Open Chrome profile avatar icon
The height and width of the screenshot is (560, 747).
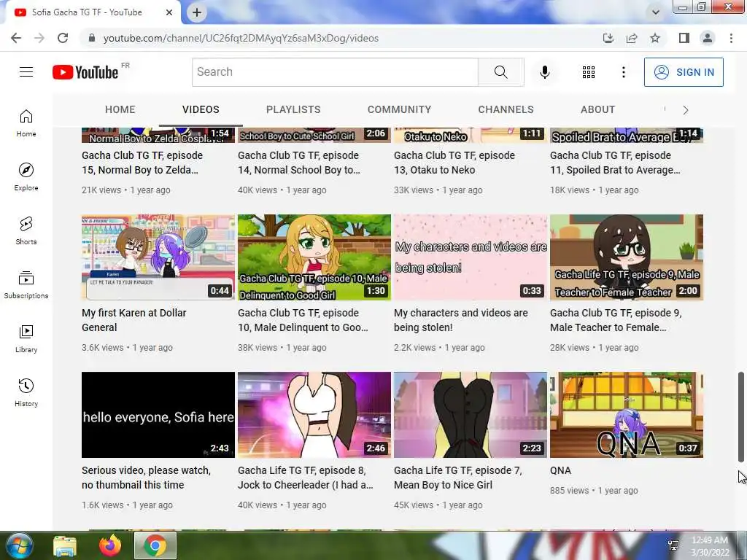pos(708,38)
